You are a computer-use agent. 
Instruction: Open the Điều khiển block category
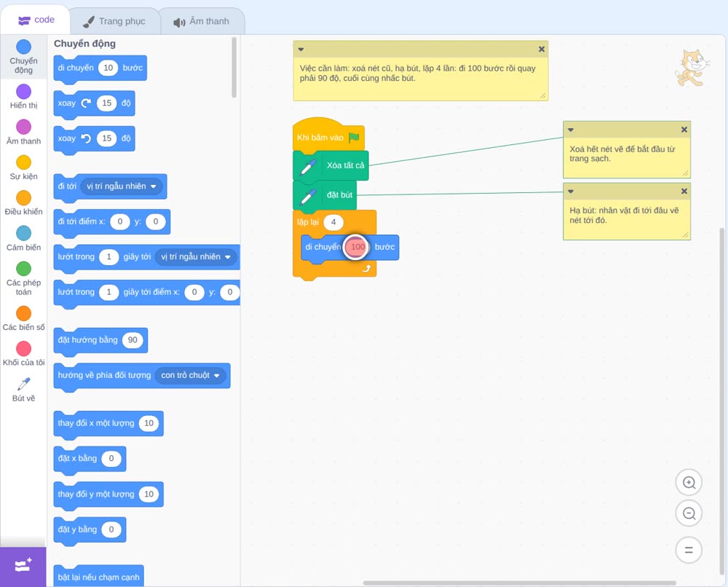(24, 203)
